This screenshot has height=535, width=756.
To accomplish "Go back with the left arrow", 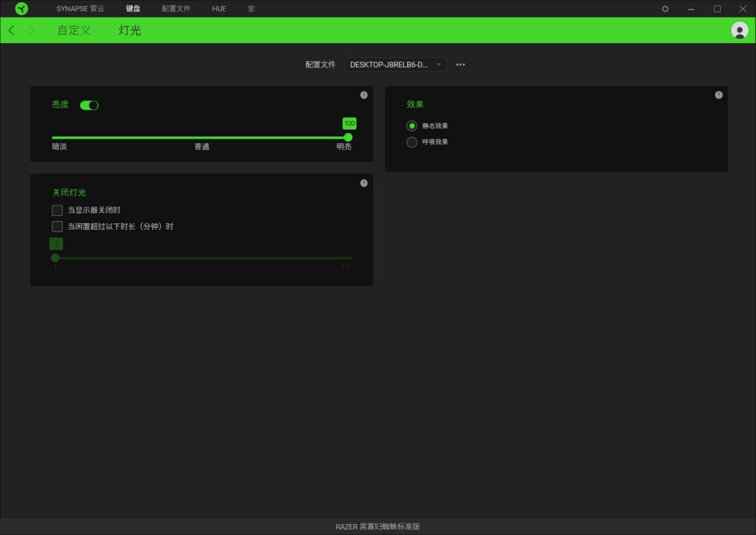I will click(x=11, y=30).
